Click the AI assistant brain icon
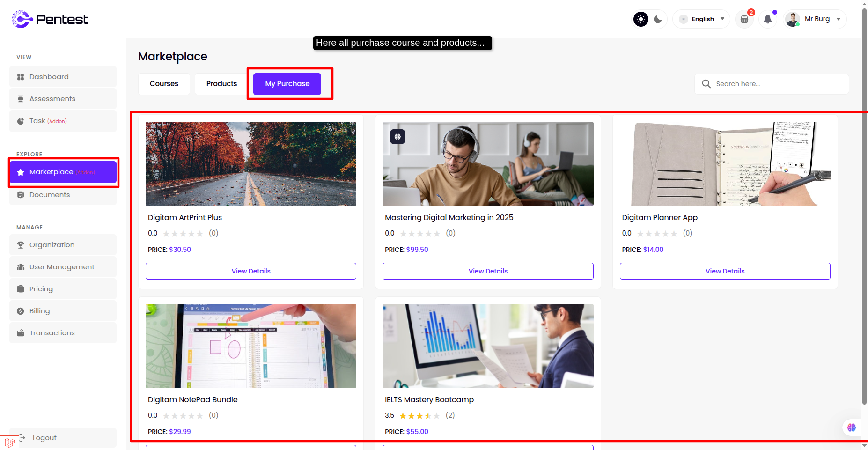Image resolution: width=868 pixels, height=450 pixels. click(851, 427)
